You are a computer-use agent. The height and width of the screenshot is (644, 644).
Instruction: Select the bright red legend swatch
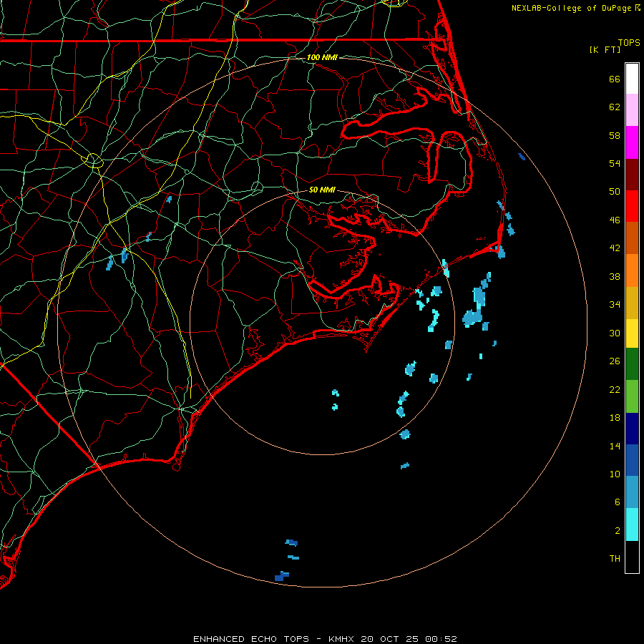pyautogui.click(x=632, y=206)
